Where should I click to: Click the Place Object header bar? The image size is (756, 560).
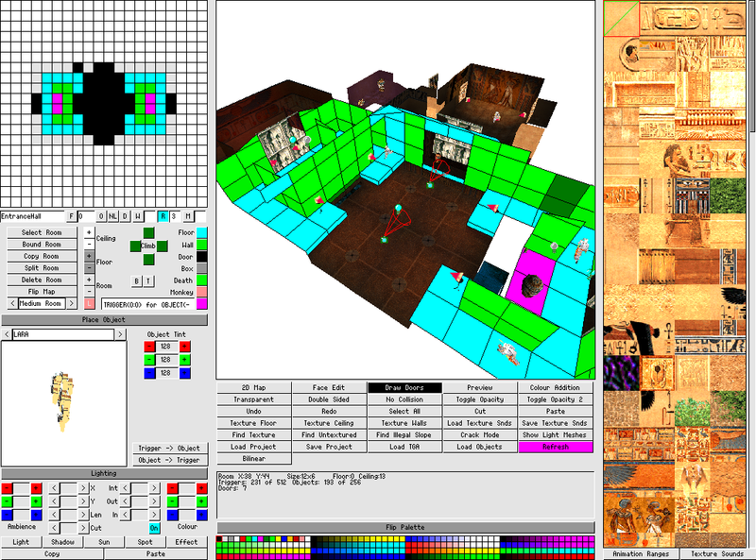coord(104,319)
